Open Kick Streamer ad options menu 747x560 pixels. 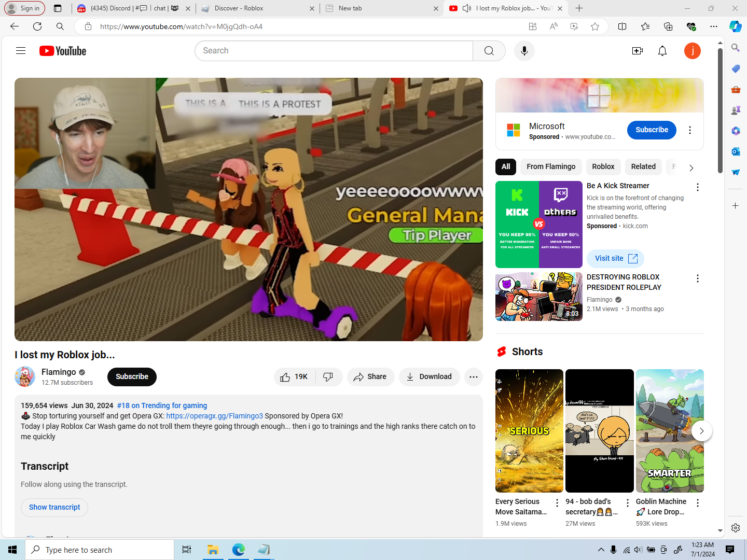[x=698, y=187]
